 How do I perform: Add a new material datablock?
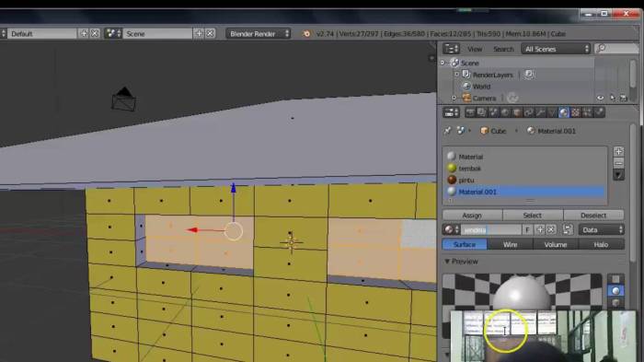(x=540, y=229)
